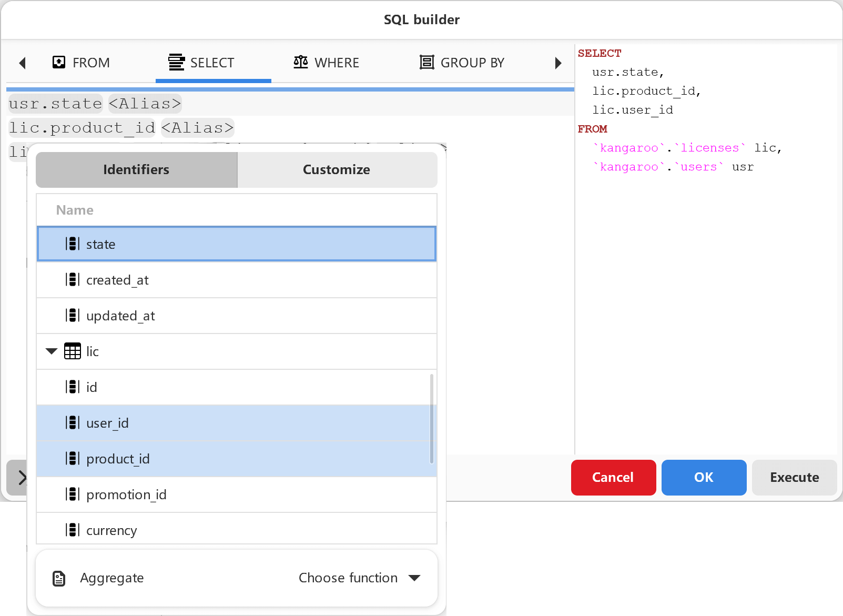Select the Identifiers tab

tap(136, 169)
